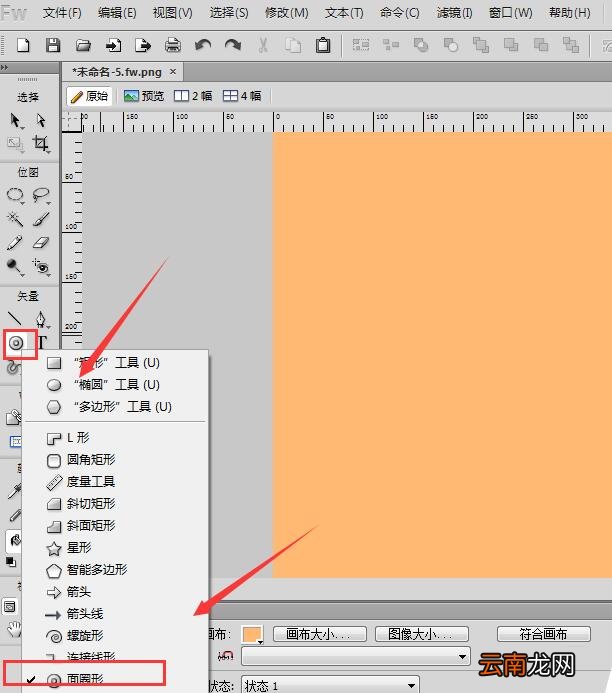Select the Marquee tool
This screenshot has width=612, height=693.
coord(15,195)
